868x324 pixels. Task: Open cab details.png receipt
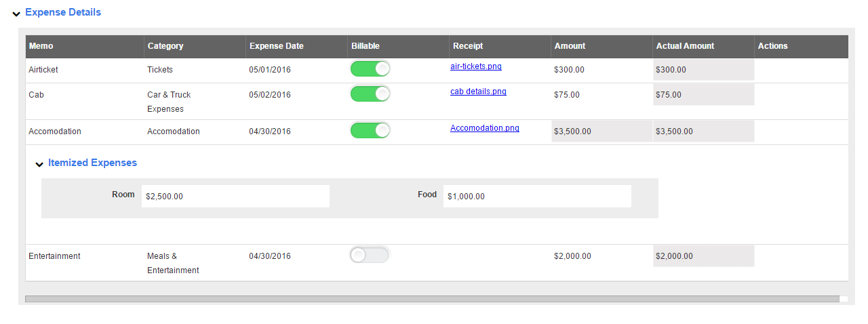pyautogui.click(x=478, y=92)
